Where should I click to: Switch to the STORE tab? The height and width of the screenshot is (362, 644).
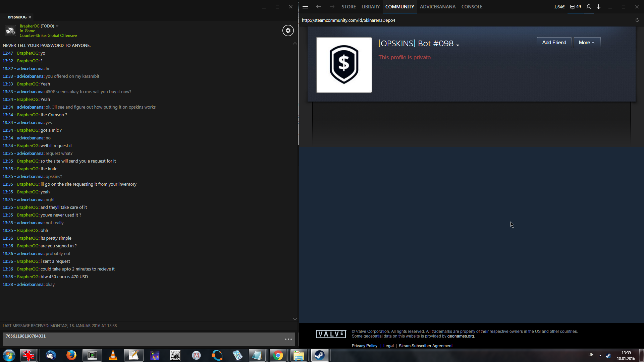348,7
